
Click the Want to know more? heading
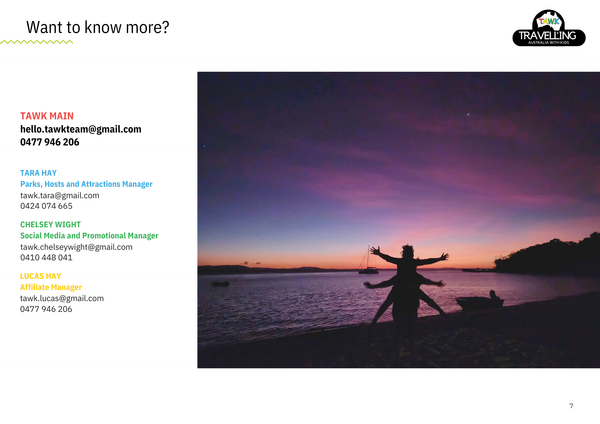98,27
